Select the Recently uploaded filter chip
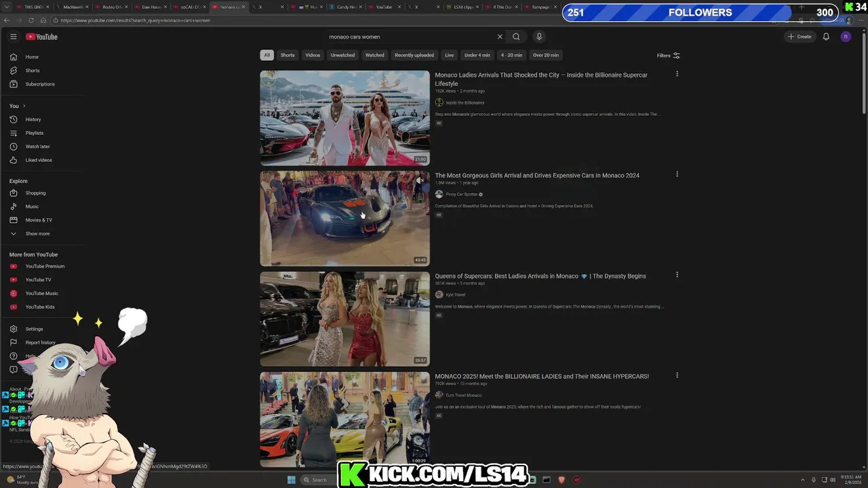Screen dimensions: 868x488 414,55
